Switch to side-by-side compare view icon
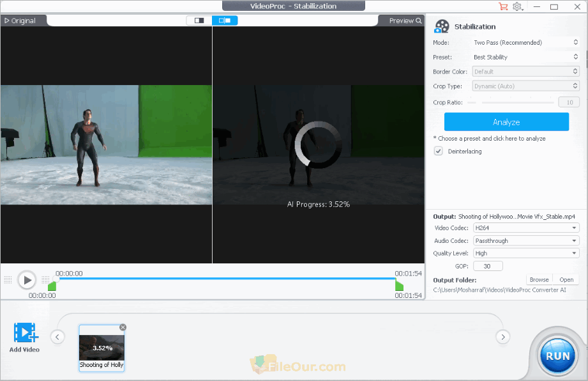This screenshot has height=381, width=588. tap(225, 20)
